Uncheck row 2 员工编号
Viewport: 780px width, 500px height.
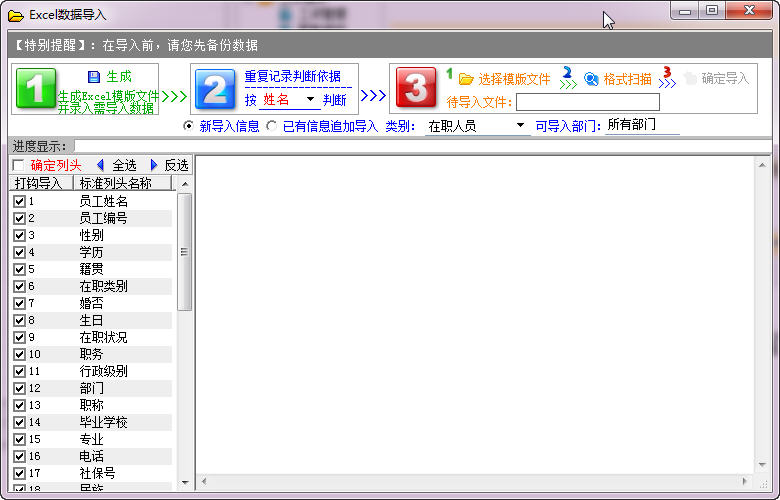coord(19,218)
